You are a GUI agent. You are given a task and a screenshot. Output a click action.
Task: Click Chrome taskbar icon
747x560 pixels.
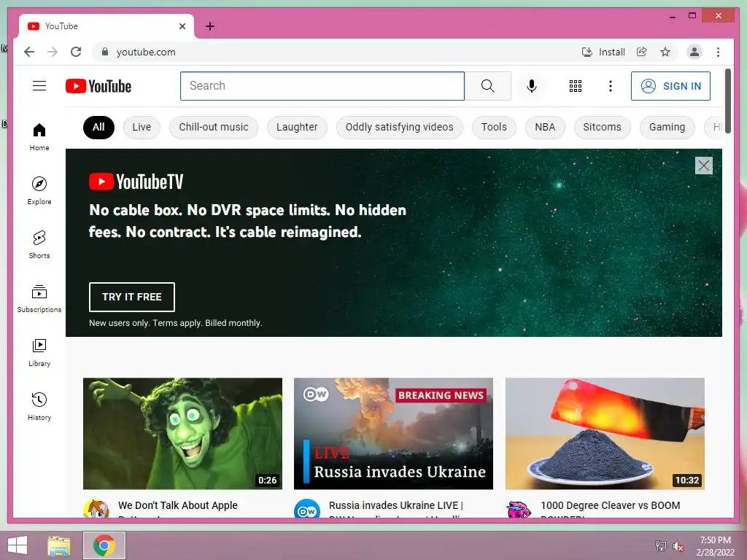[104, 545]
